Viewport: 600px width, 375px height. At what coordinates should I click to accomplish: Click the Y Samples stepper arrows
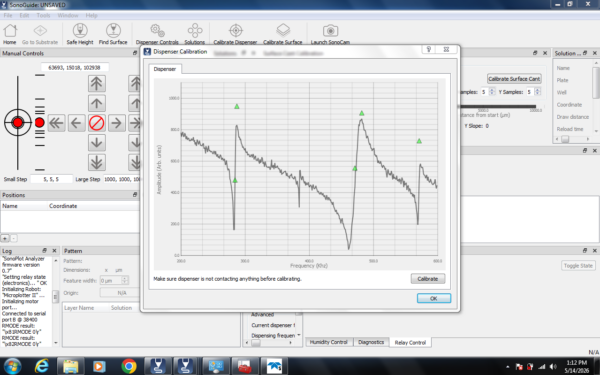click(537, 91)
